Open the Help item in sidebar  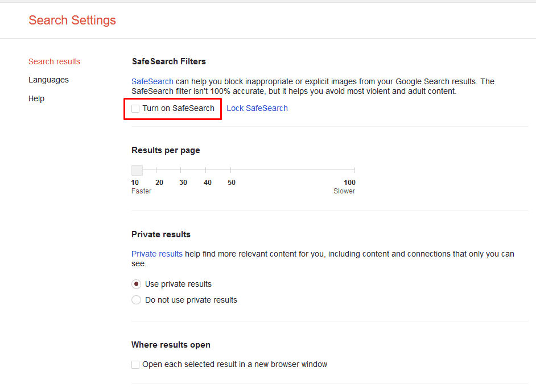[36, 98]
